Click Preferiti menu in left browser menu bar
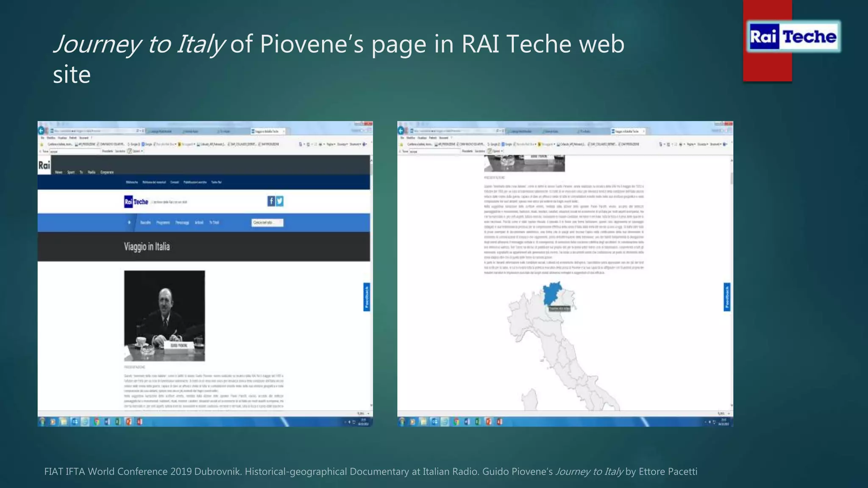This screenshot has height=488, width=868. (73, 138)
